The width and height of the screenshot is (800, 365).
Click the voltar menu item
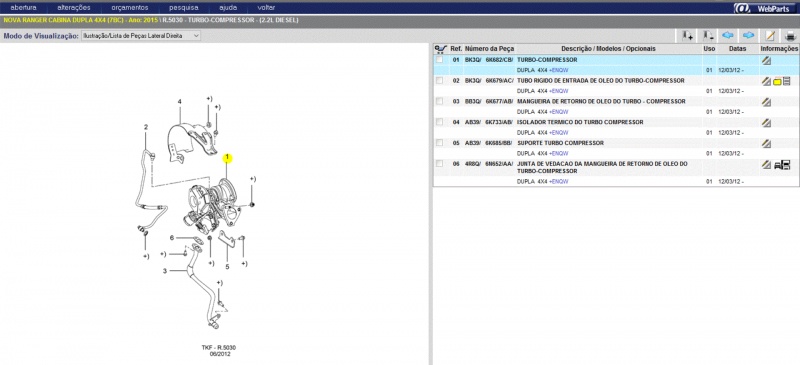point(266,8)
